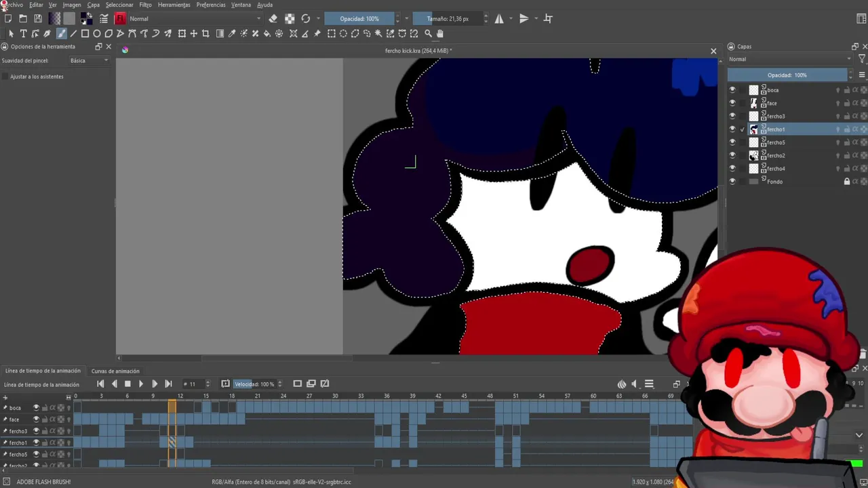Activate the crop tool
This screenshot has width=868, height=488.
[x=205, y=33]
